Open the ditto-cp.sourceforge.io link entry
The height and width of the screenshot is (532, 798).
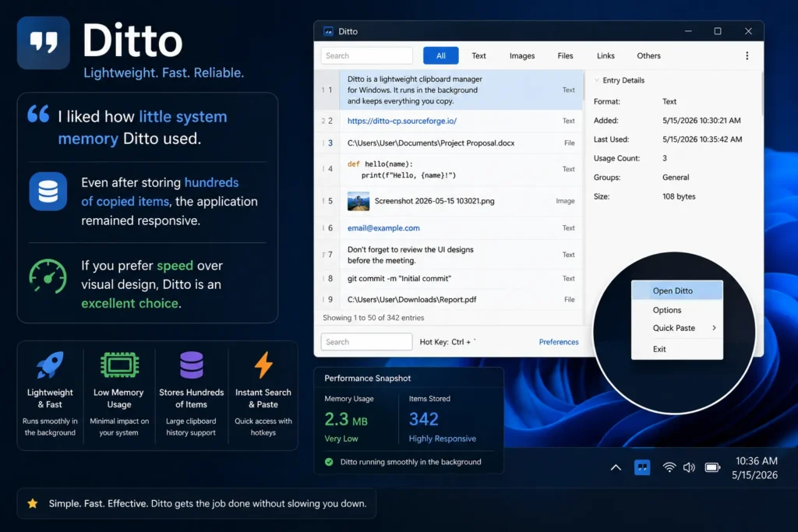[402, 121]
